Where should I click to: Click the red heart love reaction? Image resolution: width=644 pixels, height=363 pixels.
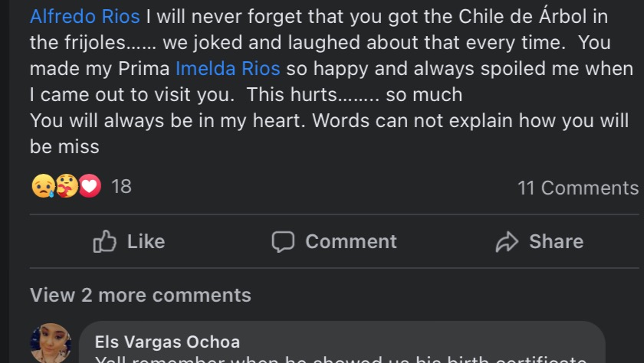(90, 186)
